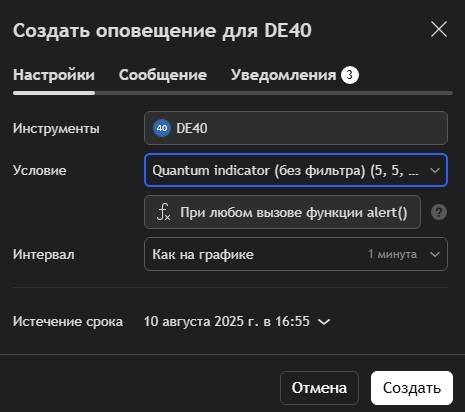The image size is (465, 412).
Task: Switch to the Настройки tab
Action: coord(54,75)
